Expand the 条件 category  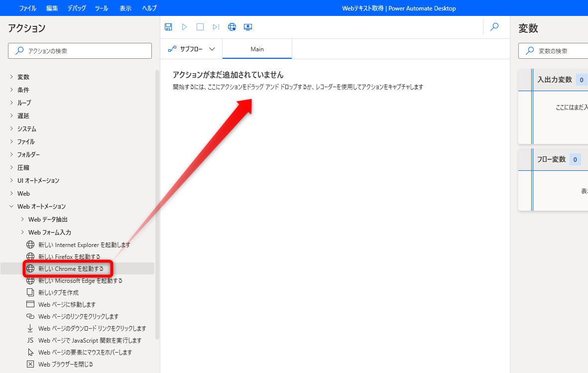tap(23, 90)
